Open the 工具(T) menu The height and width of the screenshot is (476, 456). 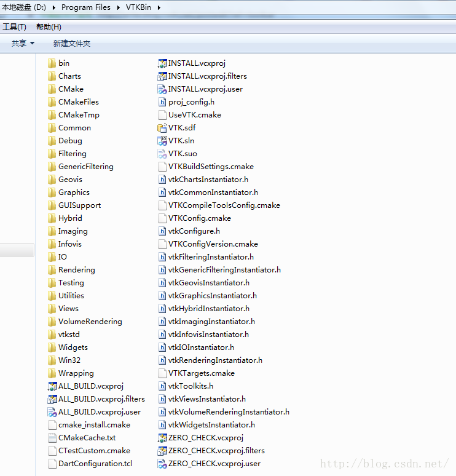(14, 27)
